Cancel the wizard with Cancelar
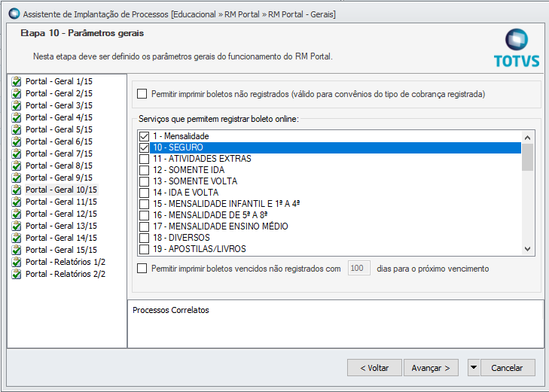 pyautogui.click(x=508, y=367)
